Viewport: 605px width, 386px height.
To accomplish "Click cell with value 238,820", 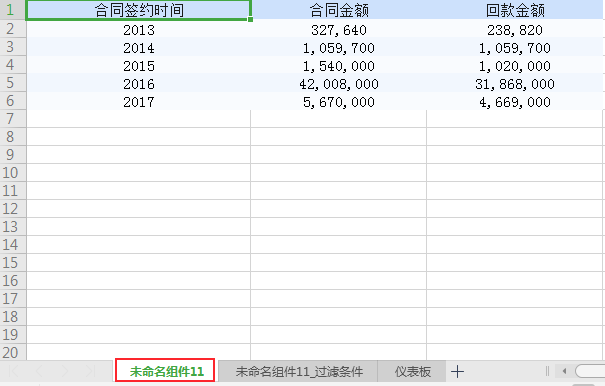I will coord(515,30).
